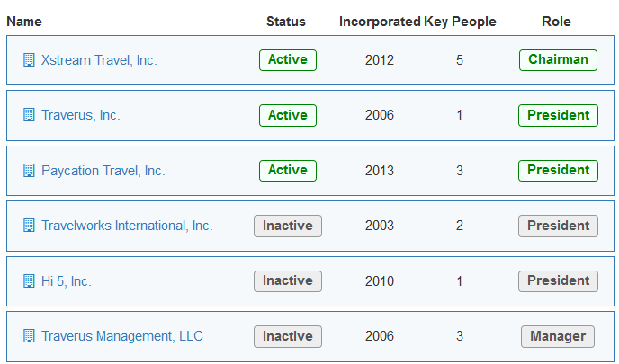
Task: Click building icon beside Xstream Travel, Inc.
Action: pos(29,60)
